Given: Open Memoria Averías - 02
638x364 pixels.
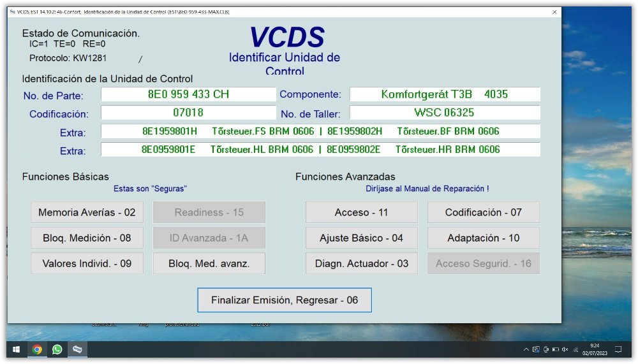Looking at the screenshot, I should [87, 212].
